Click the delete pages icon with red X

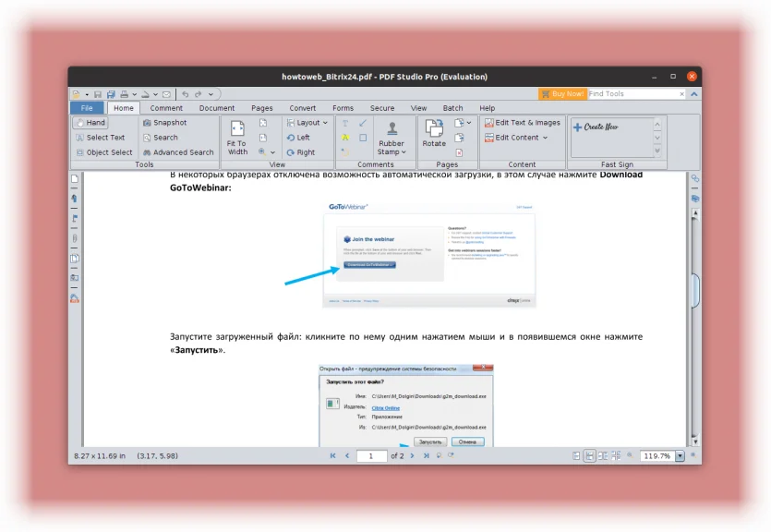pos(459,152)
